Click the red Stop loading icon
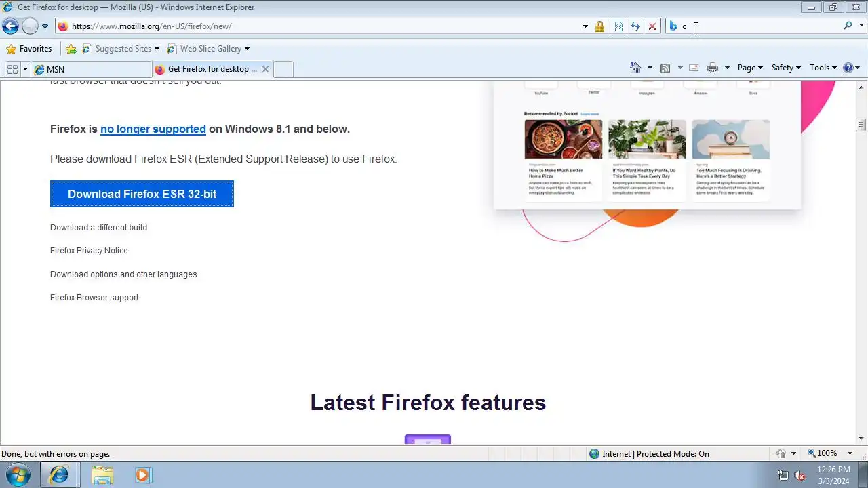868x488 pixels. pos(652,26)
